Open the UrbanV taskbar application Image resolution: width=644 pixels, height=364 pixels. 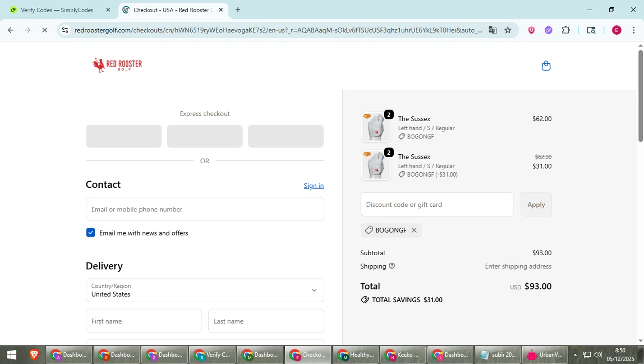pos(545,355)
